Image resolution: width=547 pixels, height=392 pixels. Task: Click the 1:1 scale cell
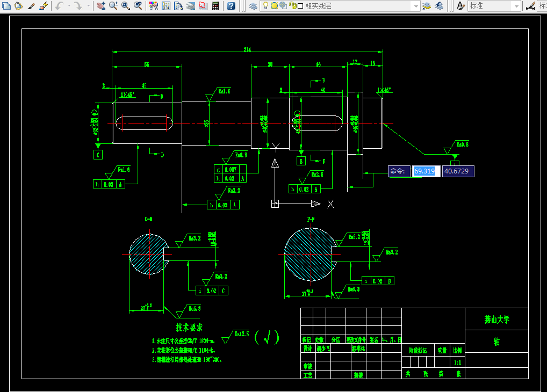tap(457, 362)
